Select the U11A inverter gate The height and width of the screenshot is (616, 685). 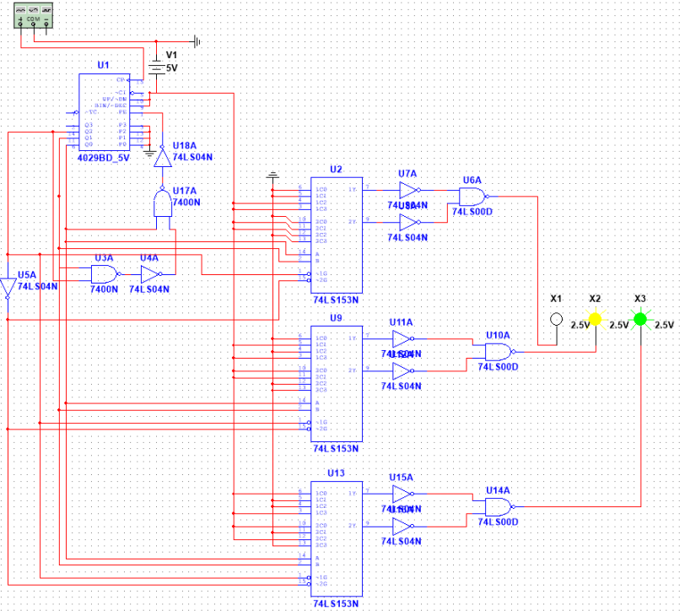pyautogui.click(x=403, y=338)
